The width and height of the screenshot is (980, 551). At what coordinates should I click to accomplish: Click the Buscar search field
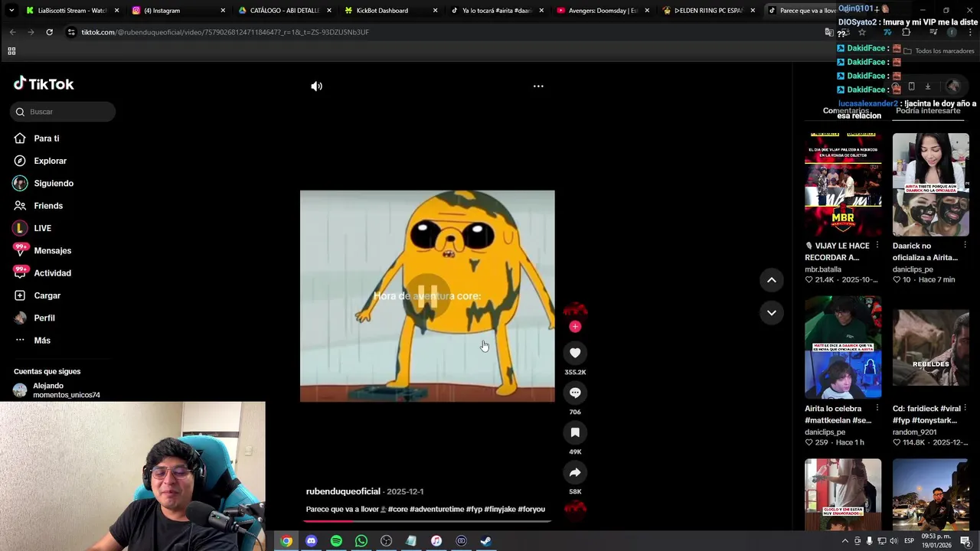[x=63, y=112]
